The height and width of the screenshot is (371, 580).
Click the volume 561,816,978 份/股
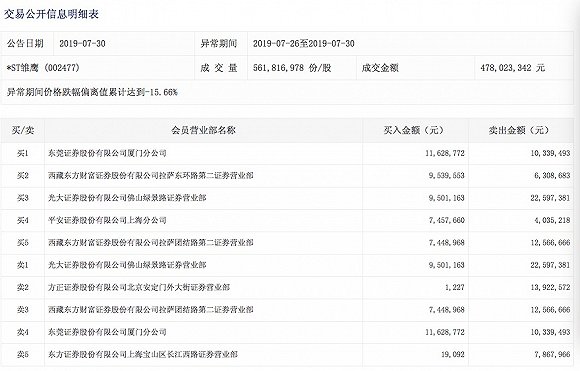pyautogui.click(x=292, y=68)
